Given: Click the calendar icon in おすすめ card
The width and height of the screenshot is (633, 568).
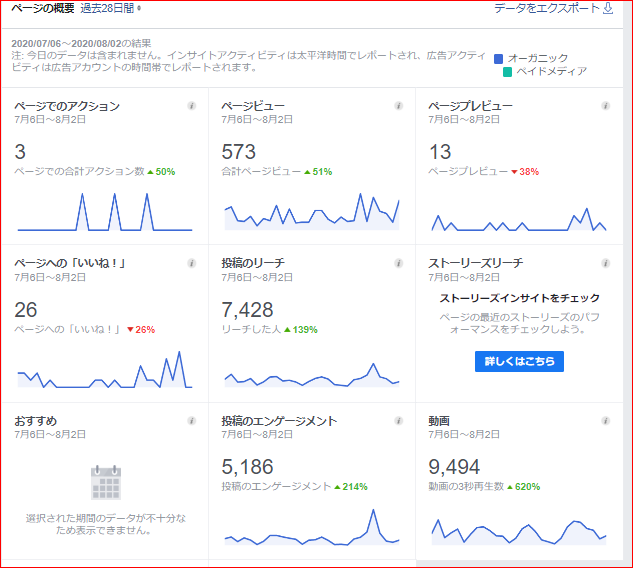Looking at the screenshot, I should coord(106,482).
